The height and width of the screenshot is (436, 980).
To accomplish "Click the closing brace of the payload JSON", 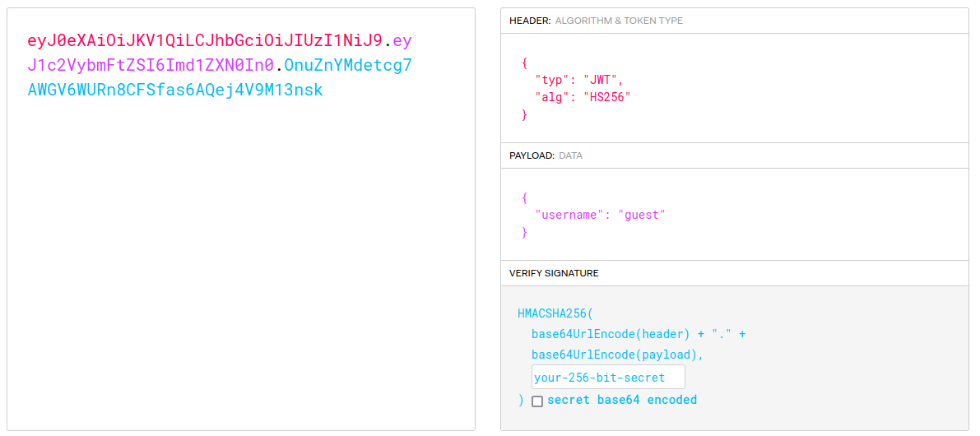I will point(524,233).
